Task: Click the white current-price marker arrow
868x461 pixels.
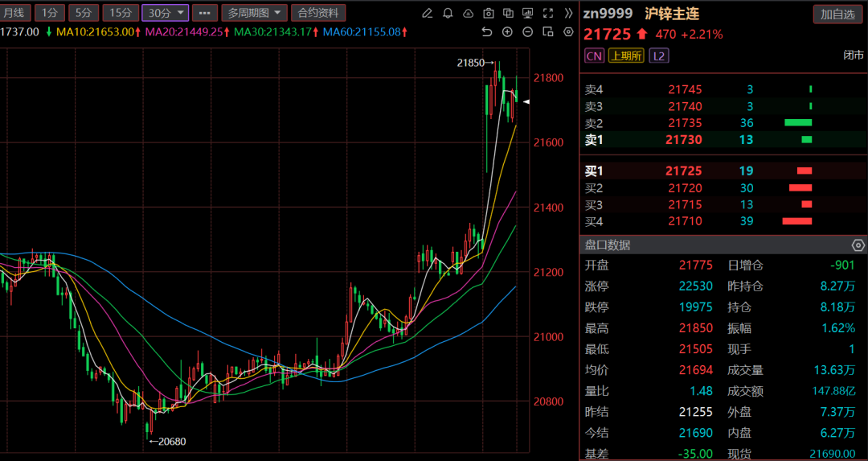Action: click(x=526, y=102)
